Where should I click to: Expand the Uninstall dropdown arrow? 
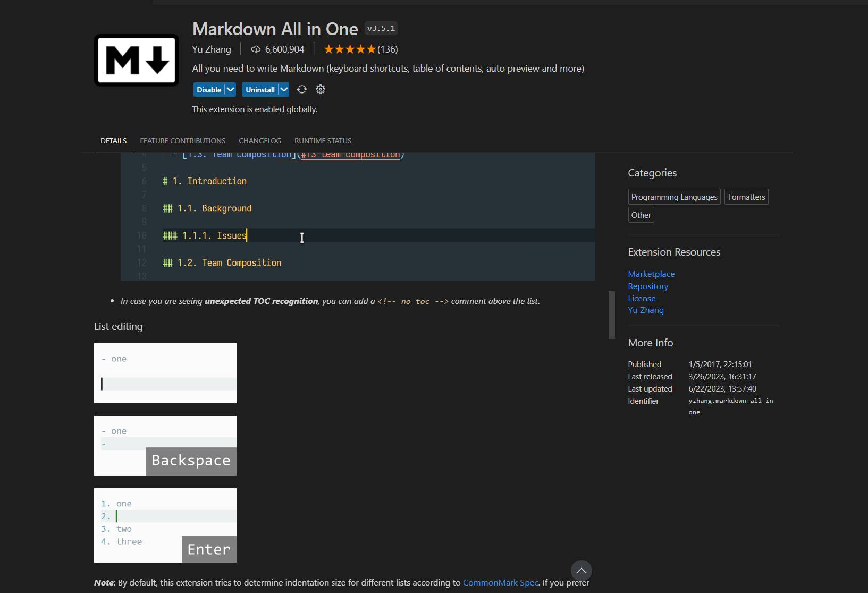(x=284, y=90)
